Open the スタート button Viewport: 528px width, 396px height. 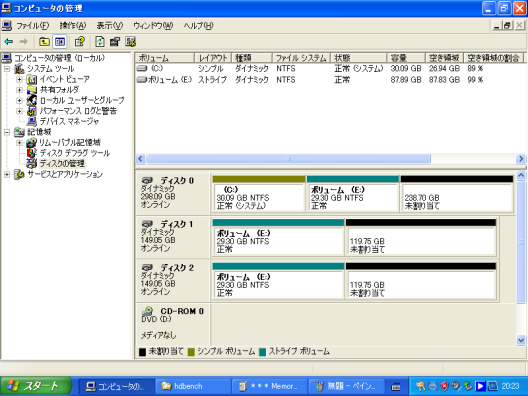pyautogui.click(x=36, y=386)
